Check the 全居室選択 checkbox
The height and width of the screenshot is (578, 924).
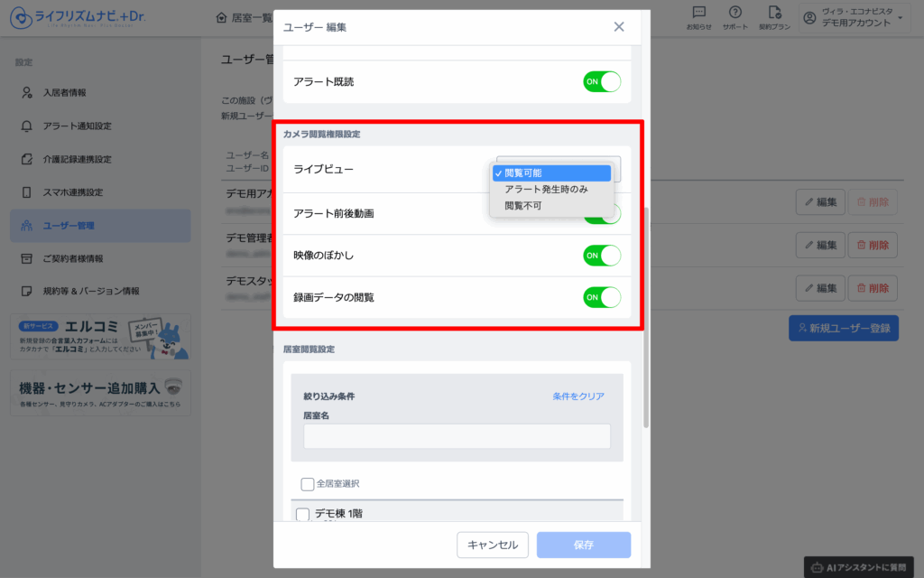tap(307, 484)
